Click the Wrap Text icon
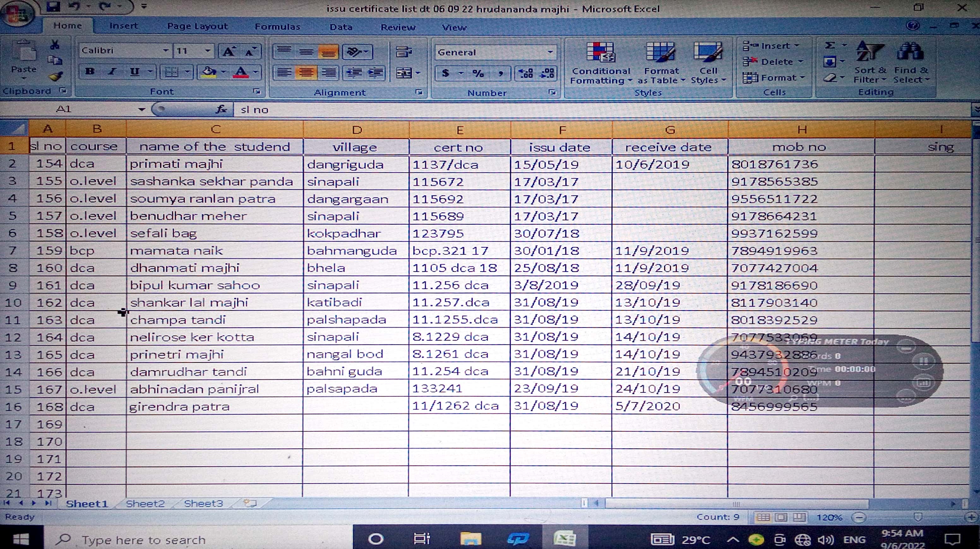Viewport: 980px width, 549px height. [403, 52]
